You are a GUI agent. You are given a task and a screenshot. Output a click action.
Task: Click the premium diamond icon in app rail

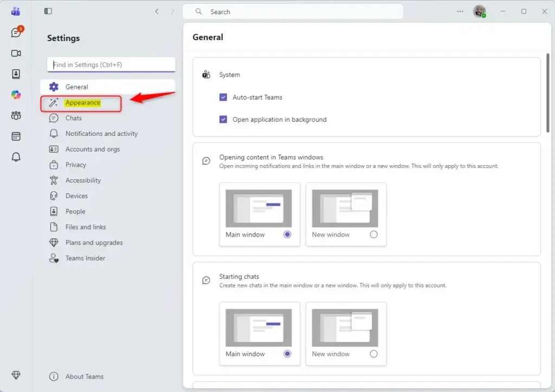click(x=16, y=375)
